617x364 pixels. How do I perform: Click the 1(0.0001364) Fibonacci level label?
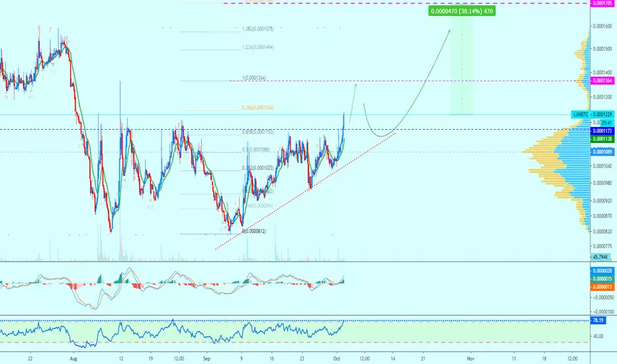tap(256, 78)
